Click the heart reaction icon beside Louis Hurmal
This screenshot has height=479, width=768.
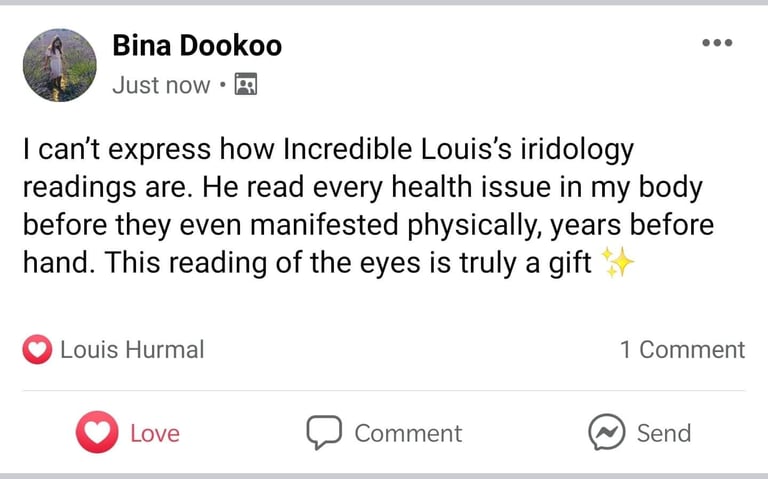point(37,350)
